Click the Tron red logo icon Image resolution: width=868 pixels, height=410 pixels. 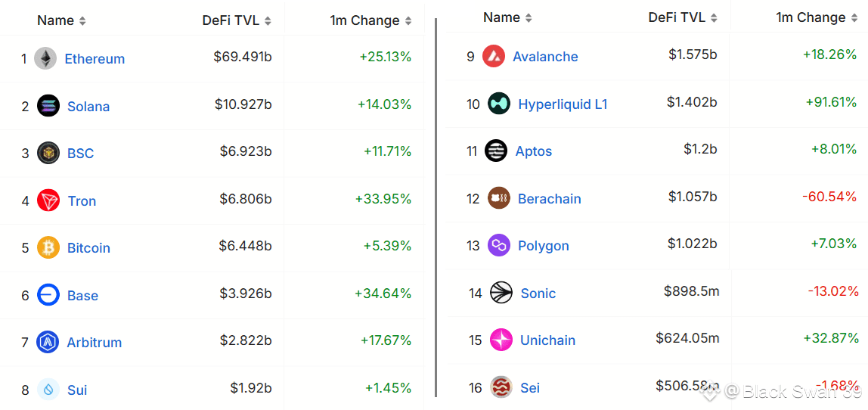pyautogui.click(x=48, y=200)
